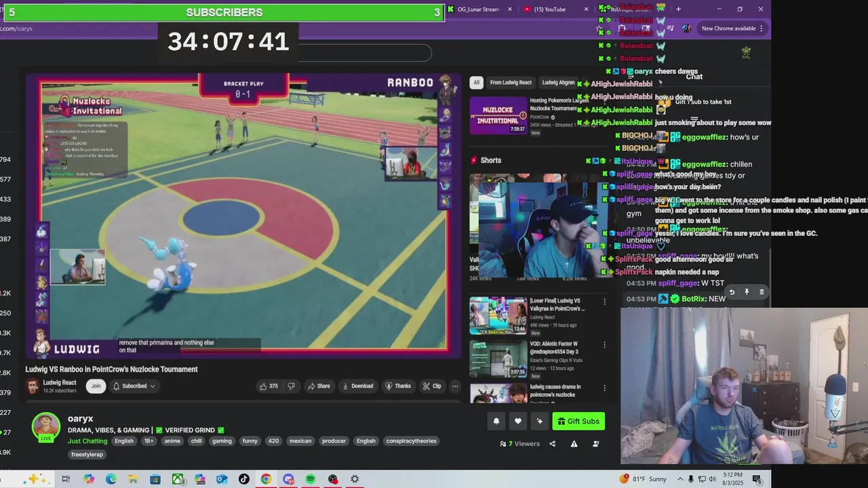This screenshot has height=488, width=868.
Task: Reply to the BotRix chat message
Action: (732, 292)
